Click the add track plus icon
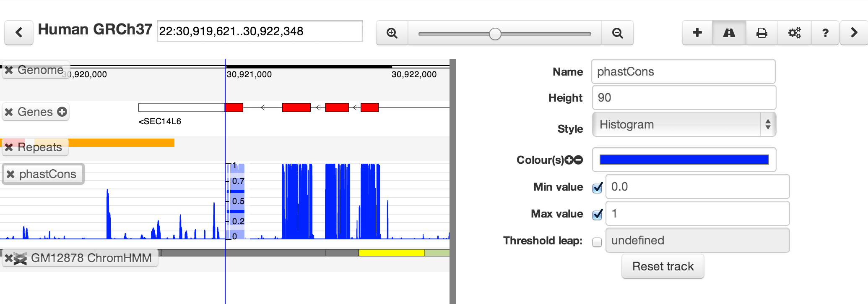Viewport: 868px width, 304px height. [x=697, y=32]
